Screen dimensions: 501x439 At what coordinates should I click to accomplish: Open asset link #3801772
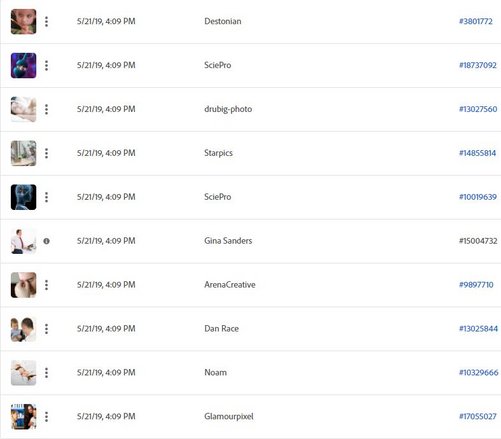click(476, 21)
